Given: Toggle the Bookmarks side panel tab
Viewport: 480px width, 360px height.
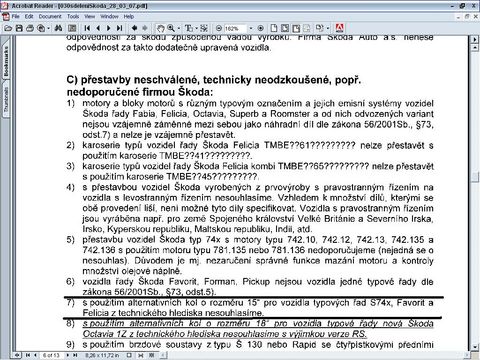Looking at the screenshot, I should (6, 61).
